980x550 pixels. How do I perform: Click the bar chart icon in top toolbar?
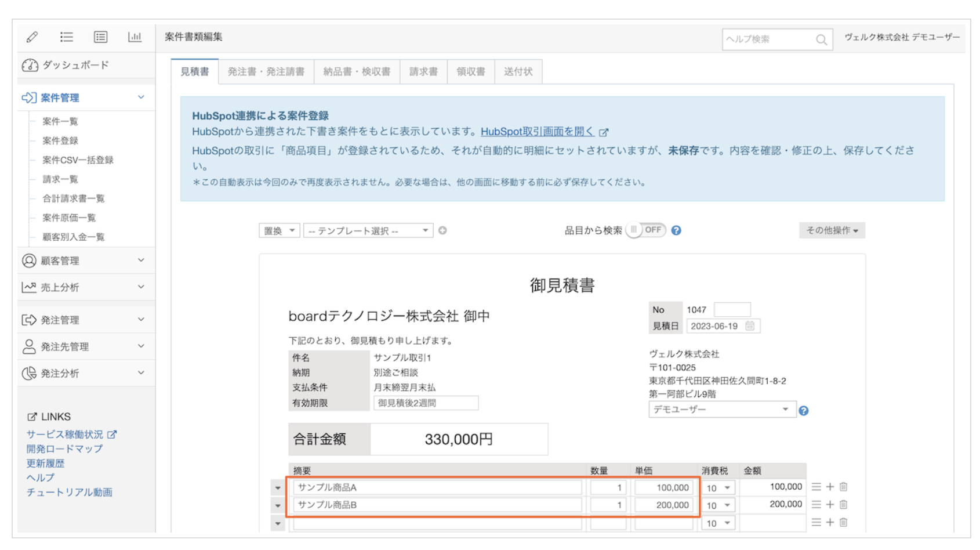coord(135,37)
